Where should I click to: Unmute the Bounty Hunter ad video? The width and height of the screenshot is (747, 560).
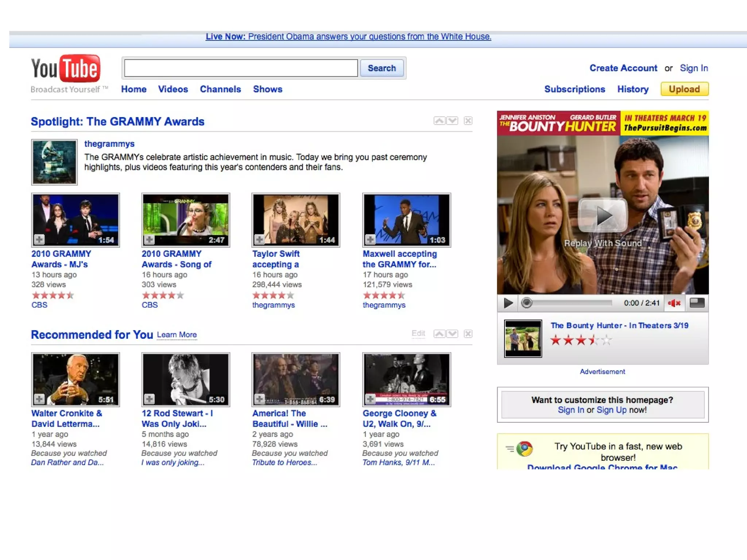674,303
